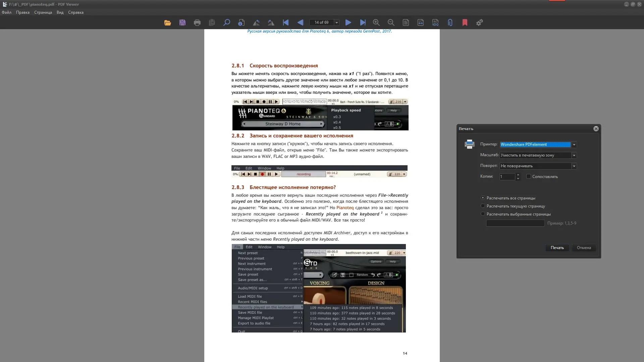Select 'Распечатать текущую страницу' option
Image resolution: width=644 pixels, height=362 pixels.
pos(483,206)
